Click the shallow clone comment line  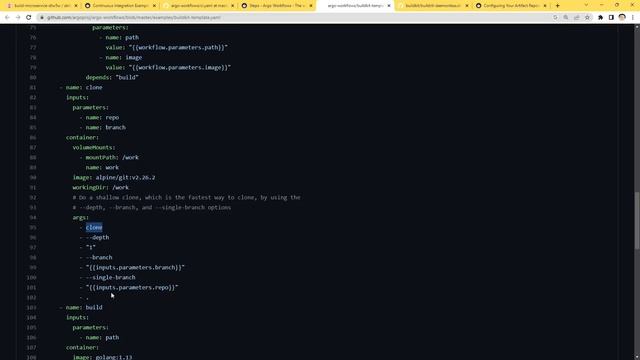pos(187,198)
